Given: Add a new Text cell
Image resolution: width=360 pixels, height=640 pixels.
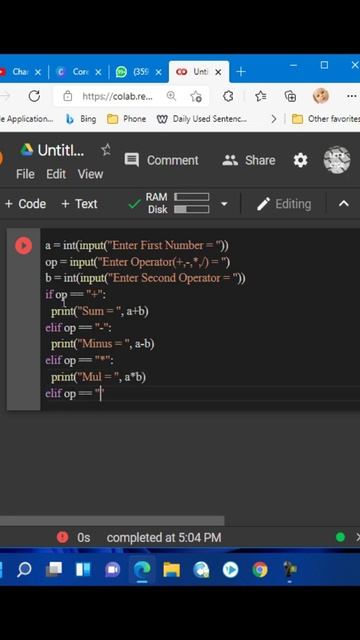Looking at the screenshot, I should 79,204.
